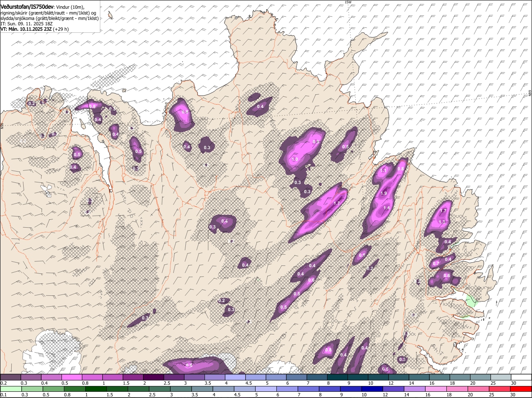This screenshot has width=532, height=398.
Task: Click the dark purple 0.2 swatch in the snow scale
Action: point(11,377)
